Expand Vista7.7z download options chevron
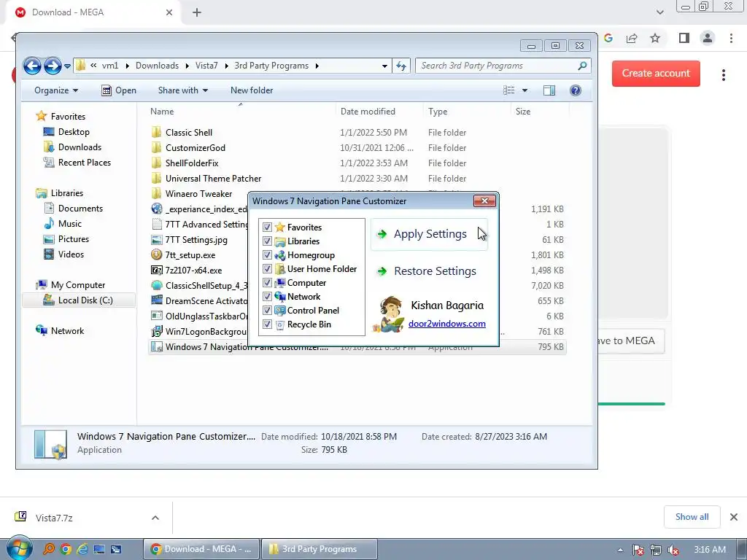 155,518
